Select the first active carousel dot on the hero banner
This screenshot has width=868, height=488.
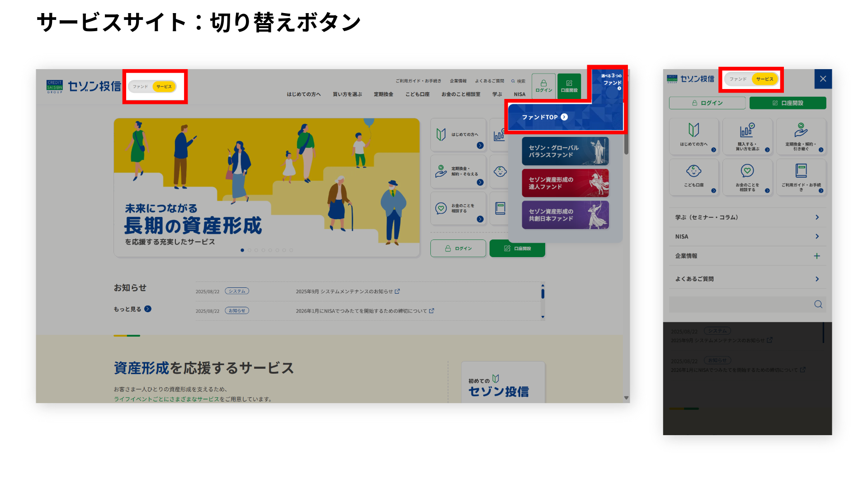(x=242, y=250)
